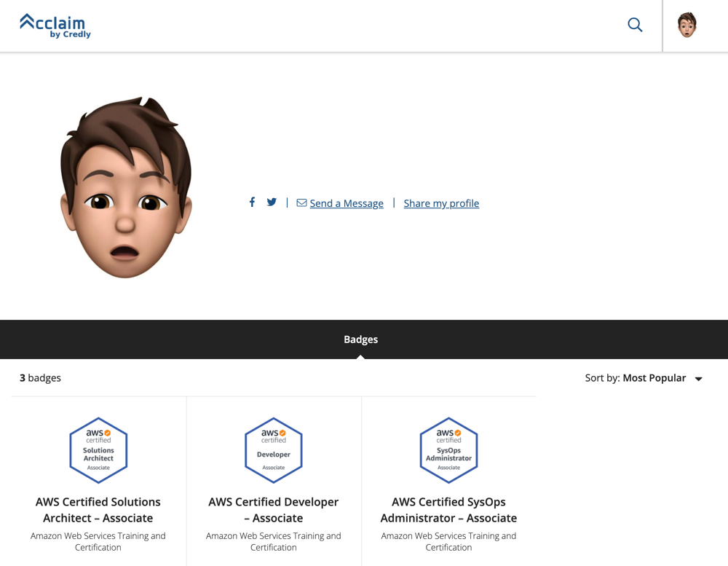Screen dimensions: 728x566
Task: Click Amazon Web Services Training and Certification issuer text
Action: [98, 541]
